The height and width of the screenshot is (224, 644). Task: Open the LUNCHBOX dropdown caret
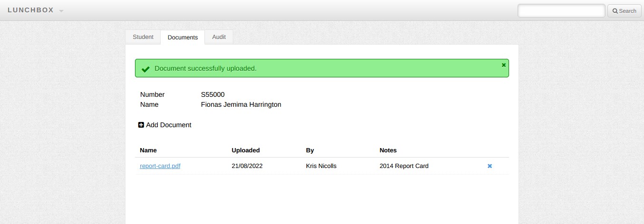61,11
